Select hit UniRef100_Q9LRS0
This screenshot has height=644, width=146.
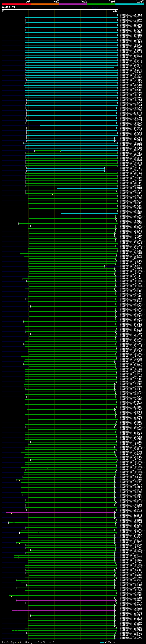tap(131, 37)
